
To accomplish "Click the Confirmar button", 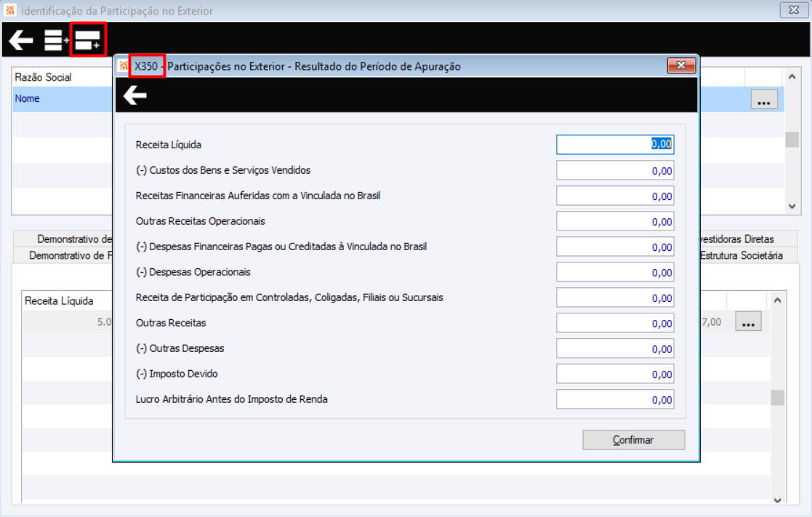I will [633, 440].
